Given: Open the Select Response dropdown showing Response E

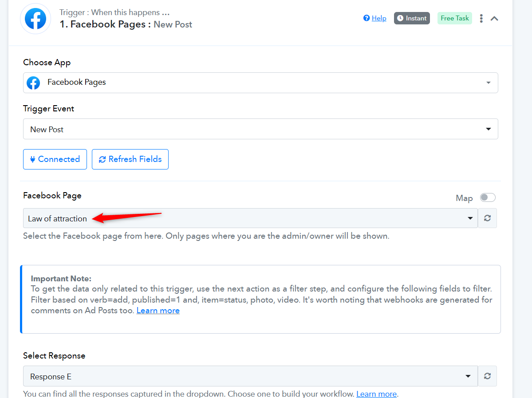Looking at the screenshot, I should click(x=250, y=376).
